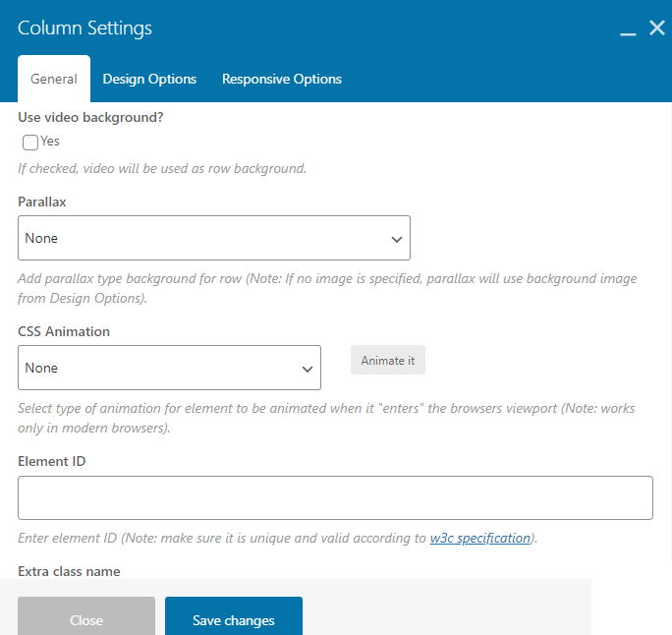Click the Element ID field label
The height and width of the screenshot is (635, 672).
52,461
